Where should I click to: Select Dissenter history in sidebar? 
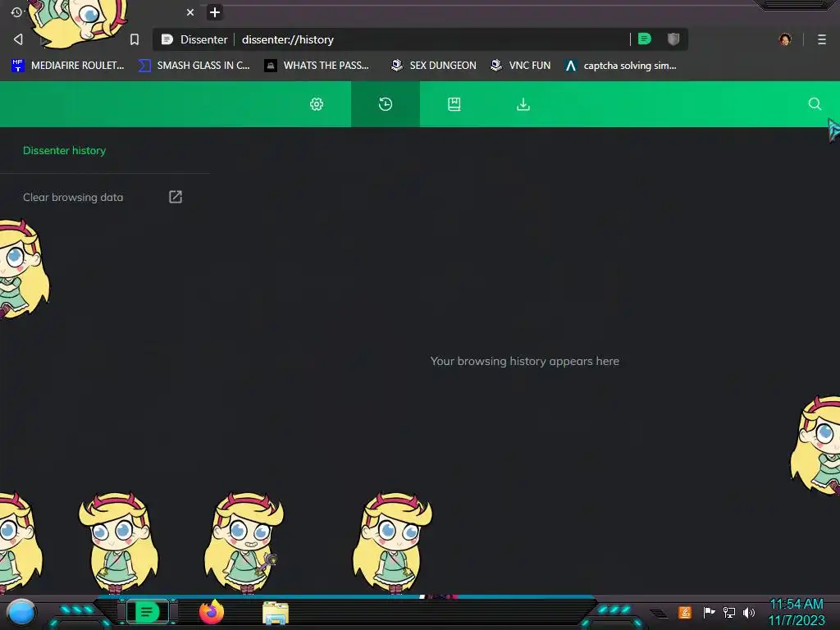(64, 151)
